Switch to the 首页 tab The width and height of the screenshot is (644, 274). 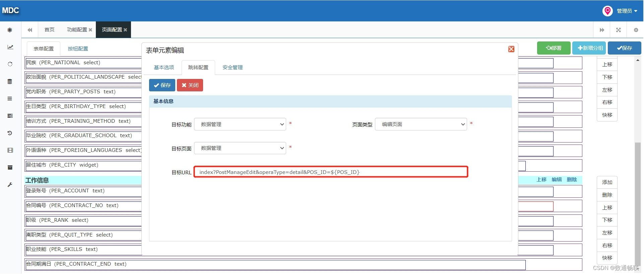pos(49,30)
